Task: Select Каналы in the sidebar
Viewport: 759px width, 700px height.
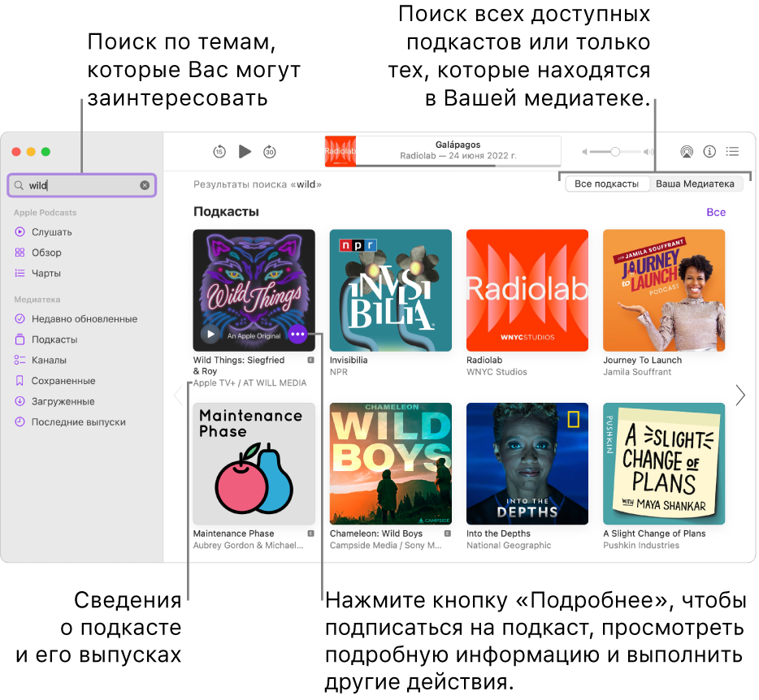Action: click(49, 361)
